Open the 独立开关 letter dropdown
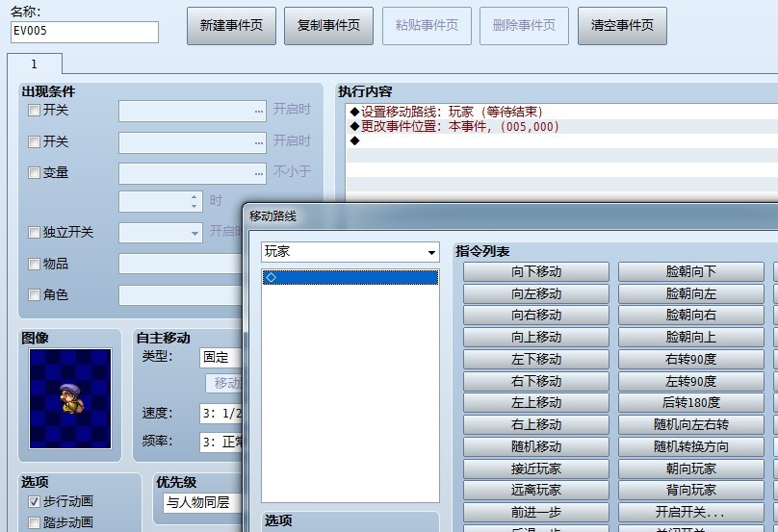This screenshot has width=778, height=532. (x=161, y=233)
